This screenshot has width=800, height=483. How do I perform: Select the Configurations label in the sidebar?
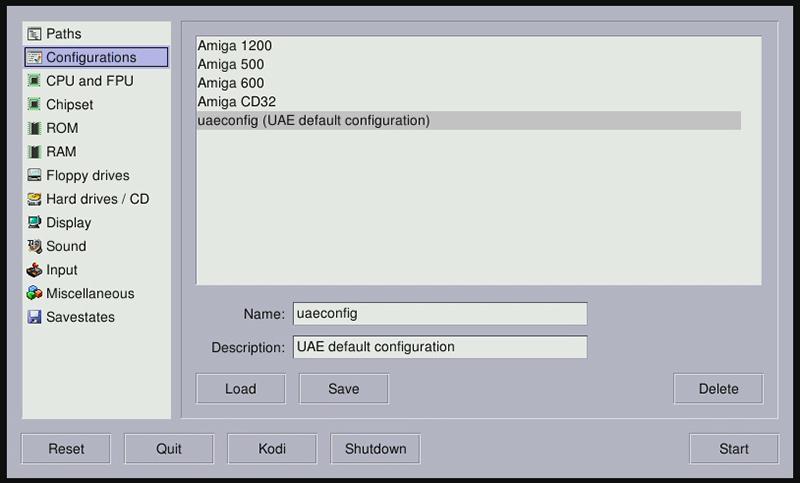click(x=91, y=57)
